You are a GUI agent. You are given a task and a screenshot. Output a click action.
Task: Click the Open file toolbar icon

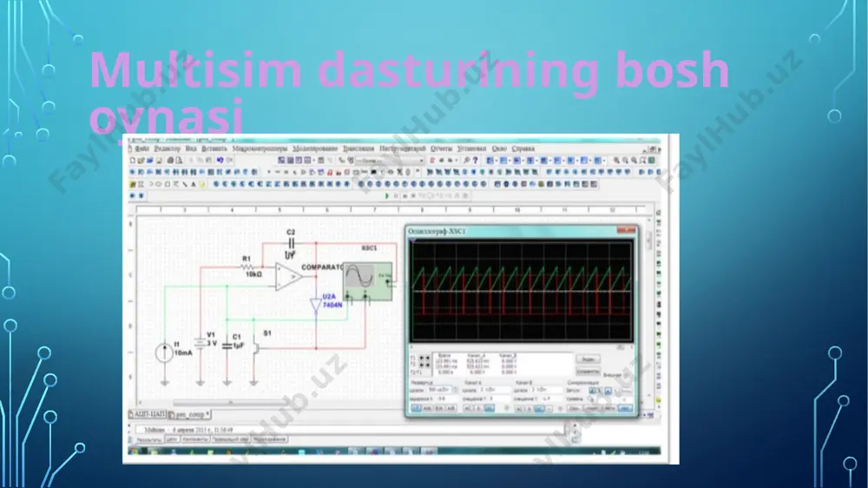[x=141, y=160]
